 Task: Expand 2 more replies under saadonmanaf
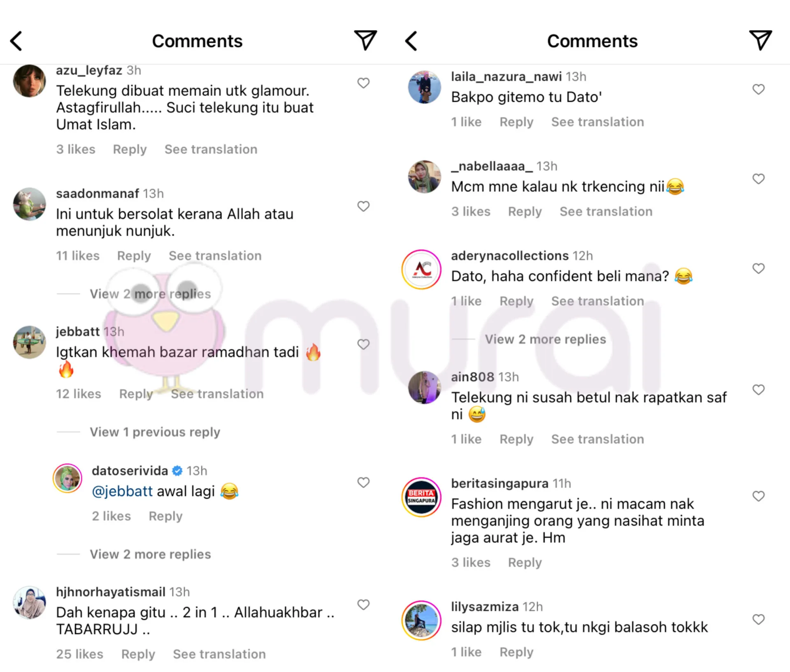[x=150, y=294]
